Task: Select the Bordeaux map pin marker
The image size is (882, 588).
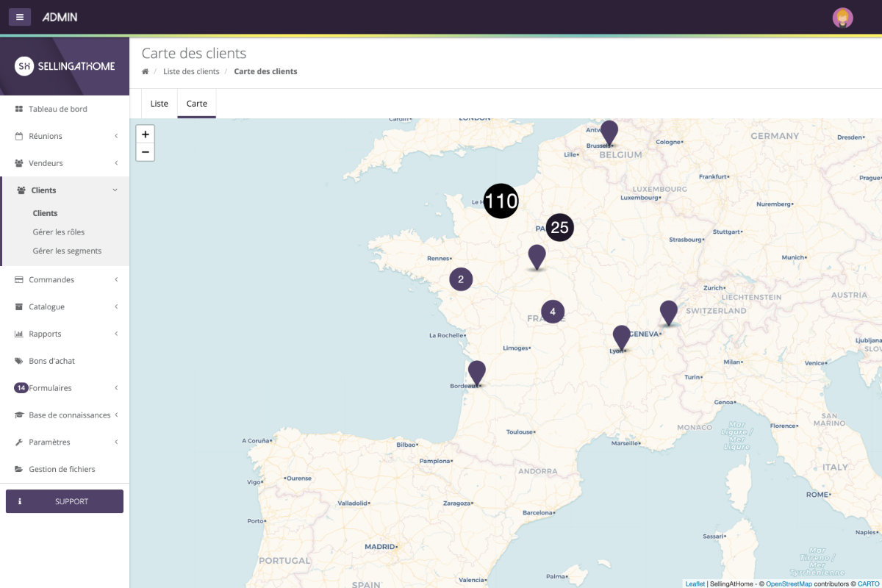Action: click(477, 373)
